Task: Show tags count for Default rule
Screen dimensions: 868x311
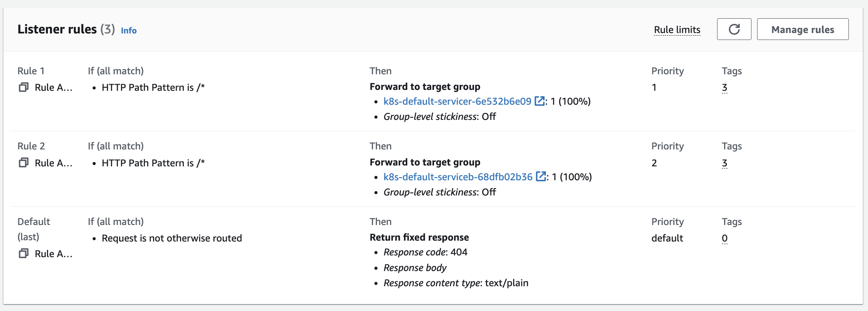Action: pyautogui.click(x=724, y=238)
